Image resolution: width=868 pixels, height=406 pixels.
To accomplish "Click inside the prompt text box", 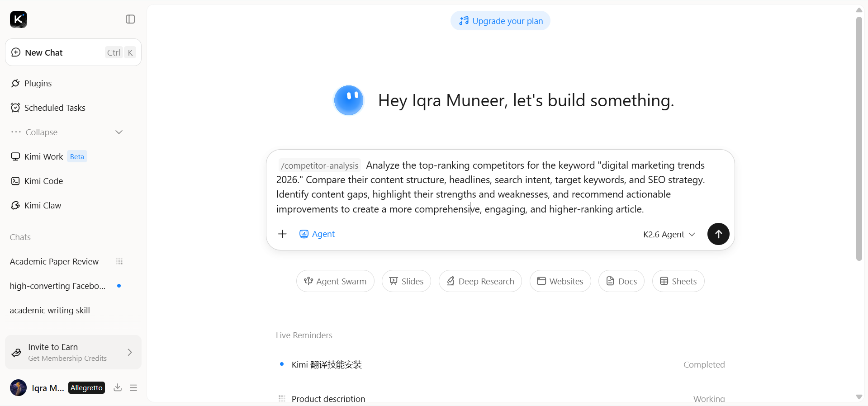I will click(x=500, y=187).
